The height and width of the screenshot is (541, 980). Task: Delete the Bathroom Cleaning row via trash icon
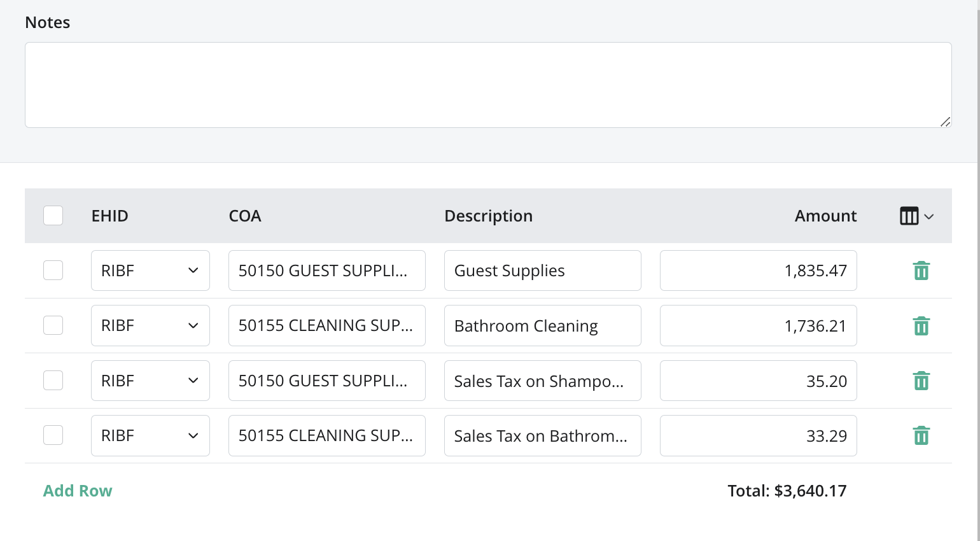pyautogui.click(x=921, y=326)
